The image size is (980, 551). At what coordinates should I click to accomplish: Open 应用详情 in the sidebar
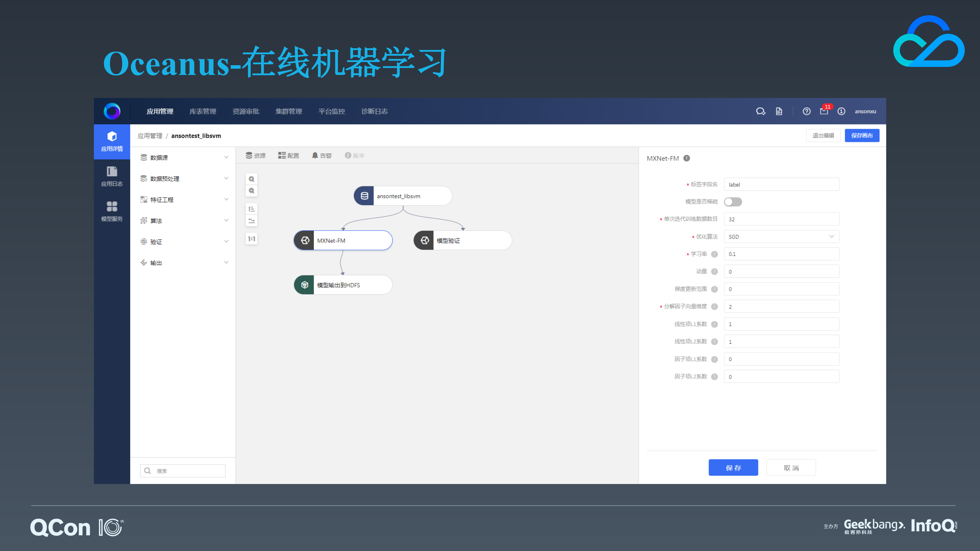[x=112, y=141]
